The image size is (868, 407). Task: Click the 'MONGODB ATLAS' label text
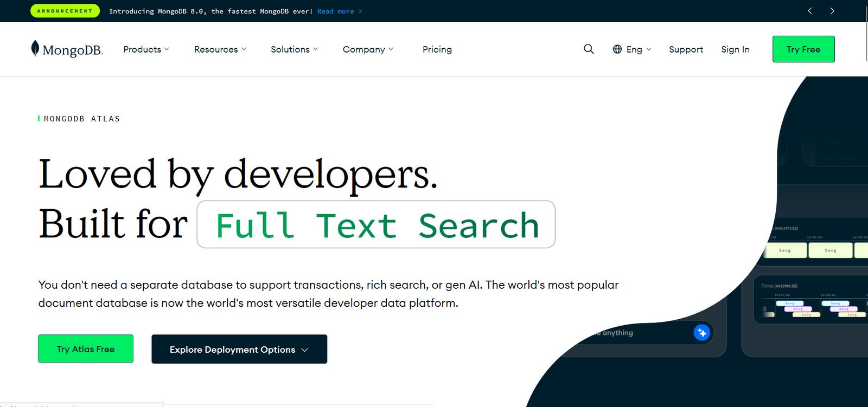pos(82,119)
